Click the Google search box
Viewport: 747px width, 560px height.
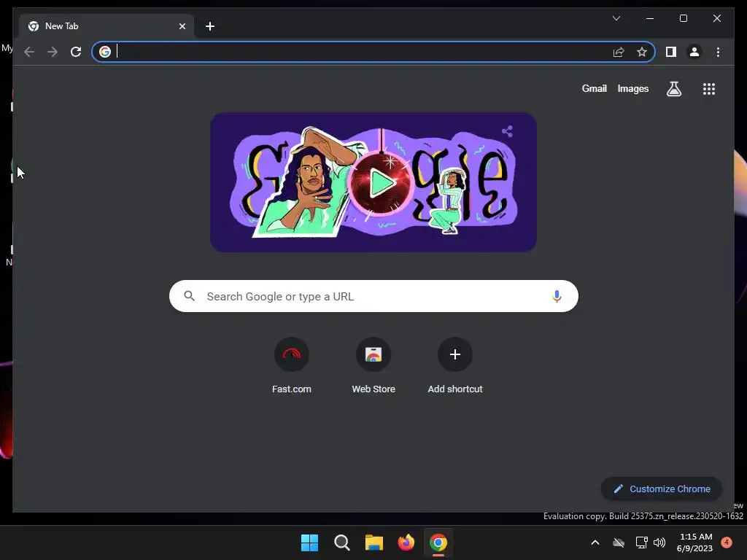(373, 296)
